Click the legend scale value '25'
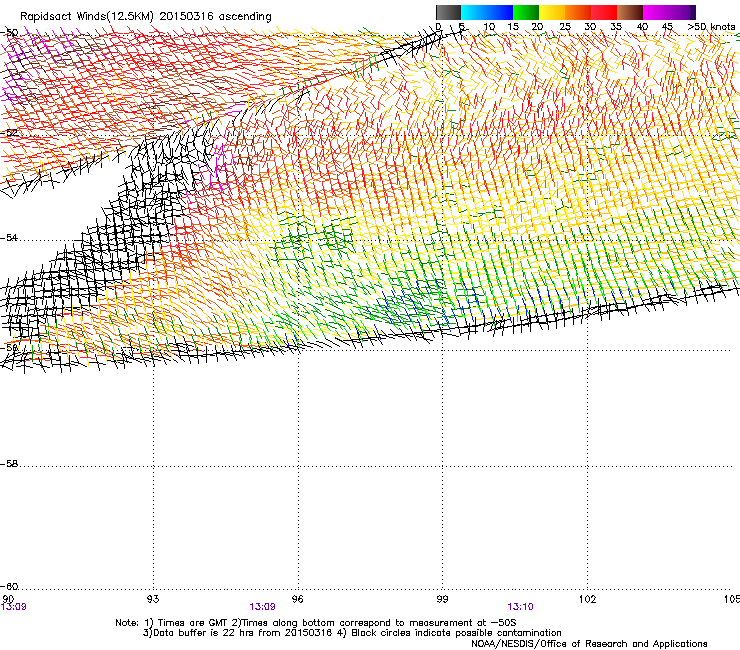Viewport: 740px width, 650px height. (x=565, y=27)
